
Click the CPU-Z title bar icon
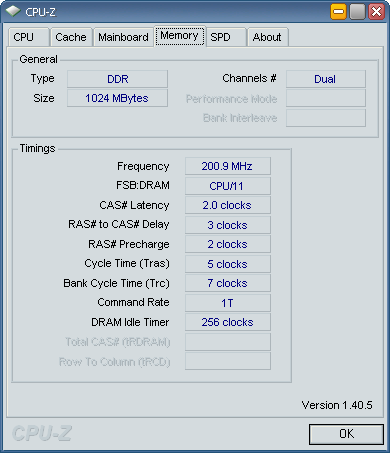point(13,12)
